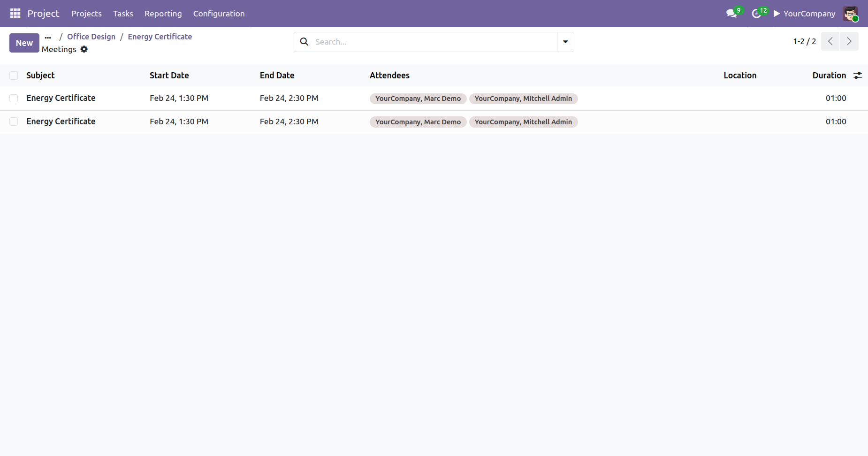Navigate to Office Design breadcrumb link
Viewport: 868px width, 456px height.
(x=91, y=37)
